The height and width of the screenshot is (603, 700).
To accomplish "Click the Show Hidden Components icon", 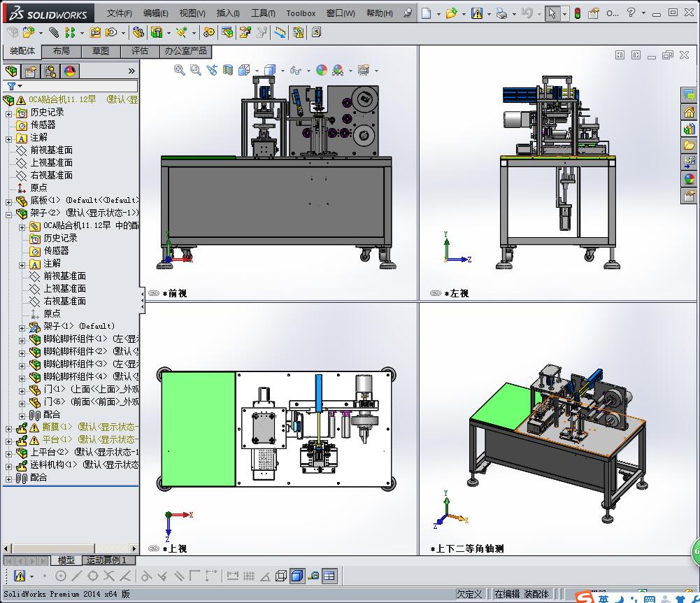I will tap(138, 32).
